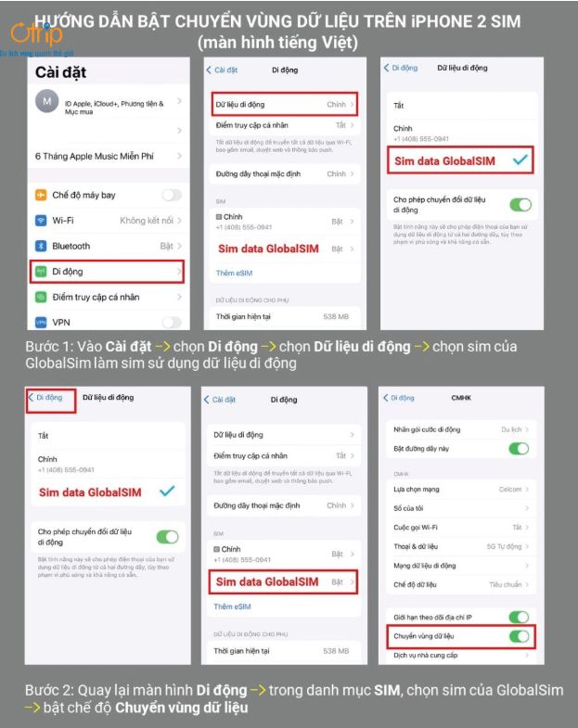Toggle the Bật đường dây này switch
Image resolution: width=578 pixels, height=728 pixels.
tap(519, 449)
